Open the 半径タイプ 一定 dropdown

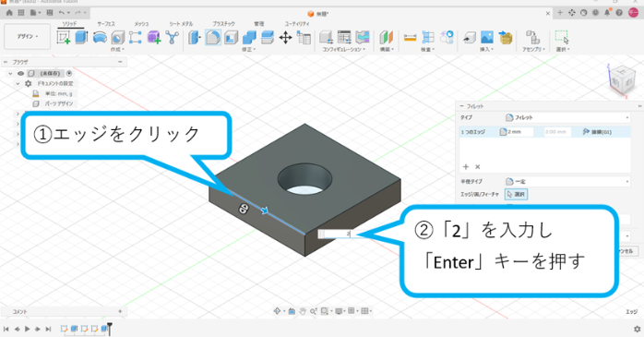coord(567,181)
